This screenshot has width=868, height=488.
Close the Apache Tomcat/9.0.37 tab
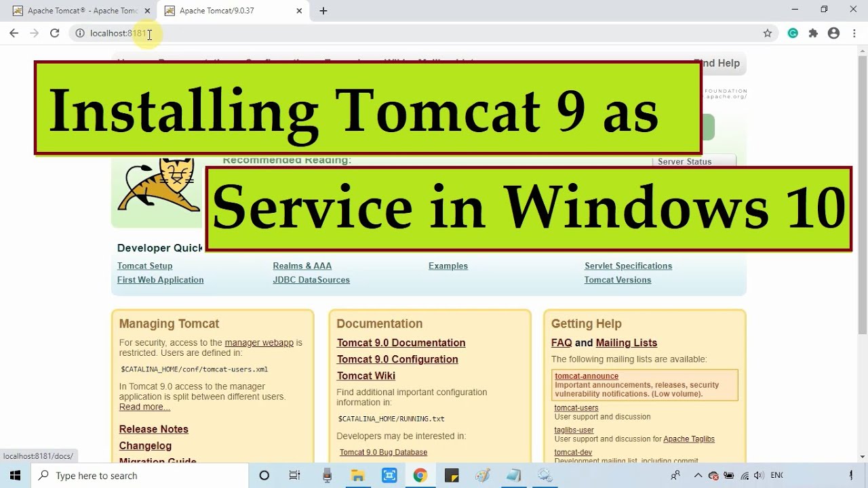pos(299,11)
